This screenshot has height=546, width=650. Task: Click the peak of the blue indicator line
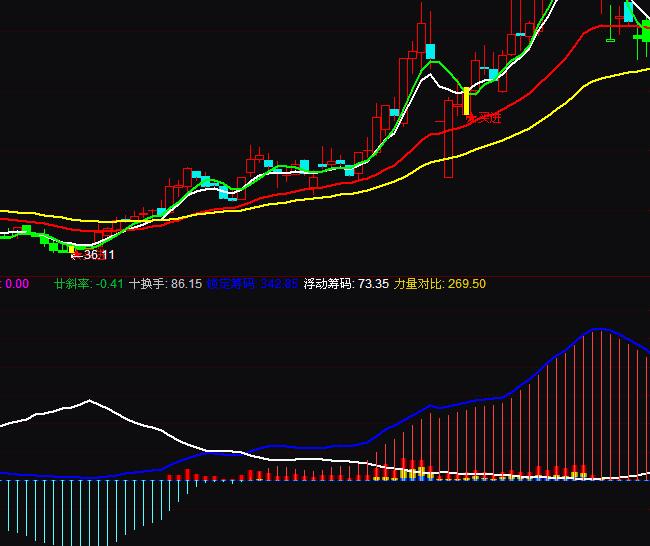click(600, 328)
